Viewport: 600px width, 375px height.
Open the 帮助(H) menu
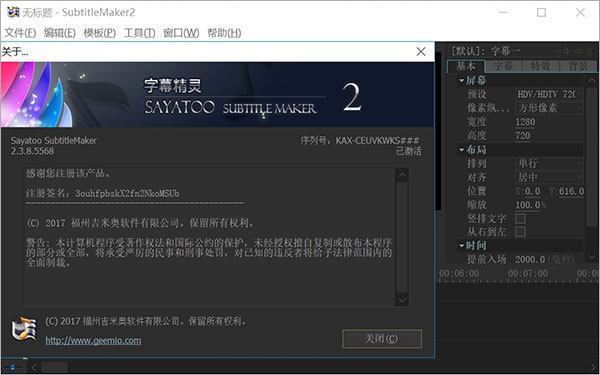pos(224,33)
